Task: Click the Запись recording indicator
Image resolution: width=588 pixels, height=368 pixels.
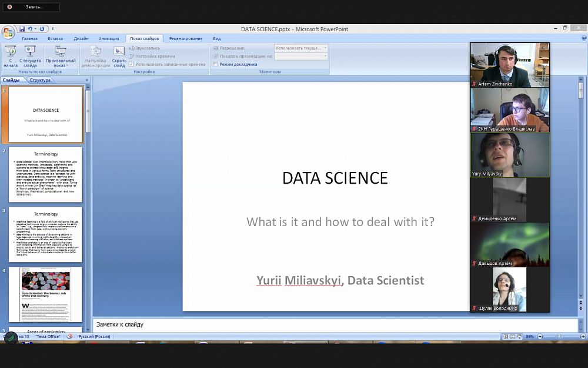Action: click(x=31, y=6)
